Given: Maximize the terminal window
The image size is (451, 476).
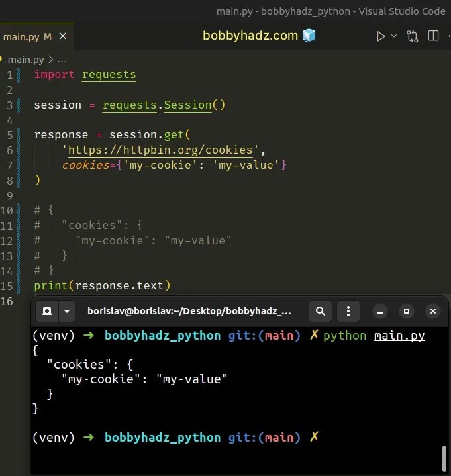Looking at the screenshot, I should [x=407, y=311].
